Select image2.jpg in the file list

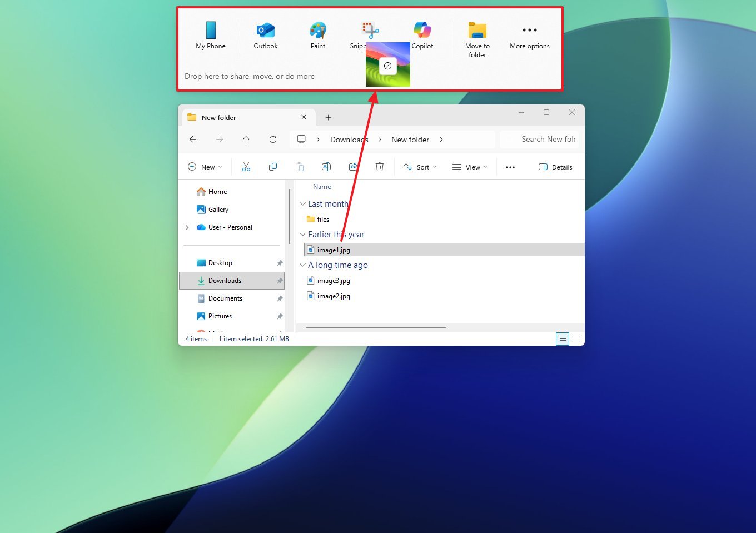pyautogui.click(x=334, y=296)
